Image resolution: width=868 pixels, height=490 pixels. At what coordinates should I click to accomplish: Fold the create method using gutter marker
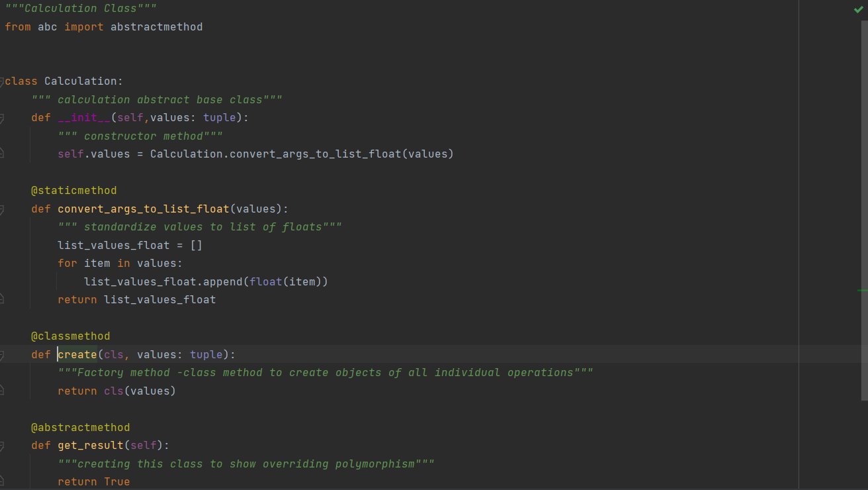(2, 355)
